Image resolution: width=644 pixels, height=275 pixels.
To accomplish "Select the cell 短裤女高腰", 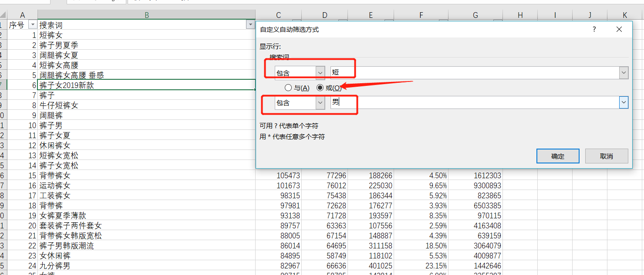I will [x=147, y=65].
